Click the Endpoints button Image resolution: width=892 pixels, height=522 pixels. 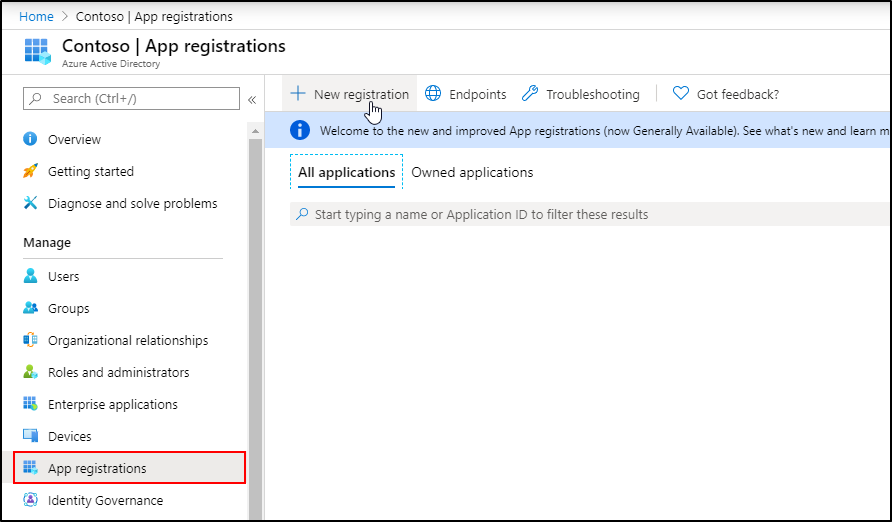[x=465, y=93]
